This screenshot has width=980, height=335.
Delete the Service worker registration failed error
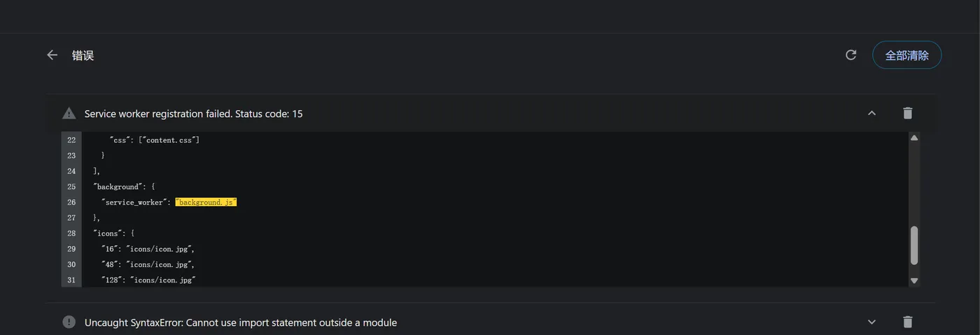[x=908, y=113]
